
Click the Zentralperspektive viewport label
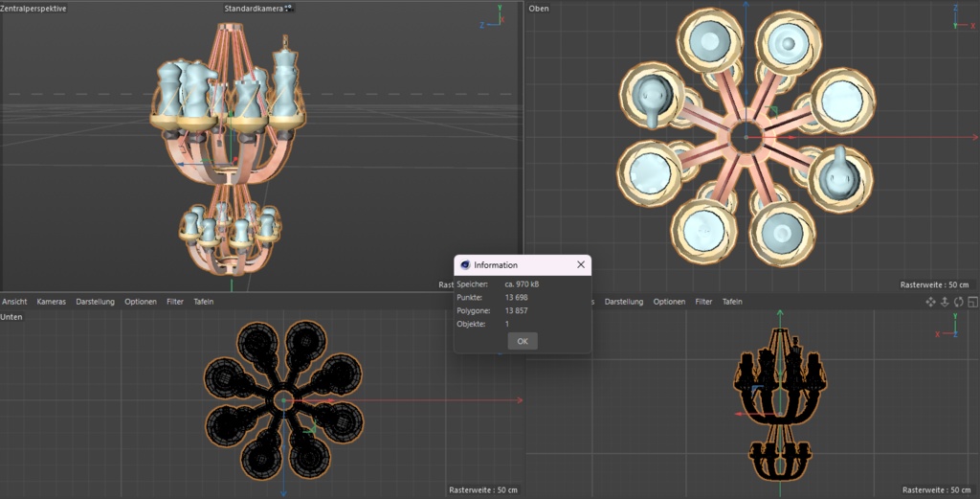[33, 8]
